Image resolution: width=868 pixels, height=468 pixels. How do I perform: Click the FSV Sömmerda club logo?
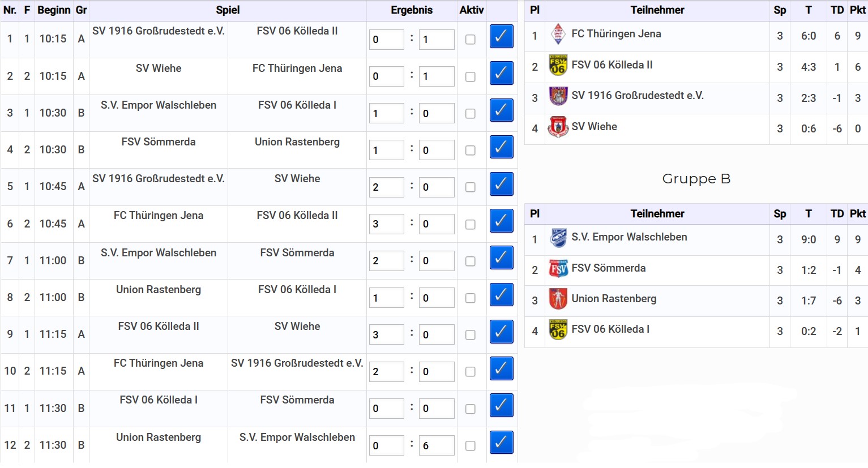[x=558, y=268]
